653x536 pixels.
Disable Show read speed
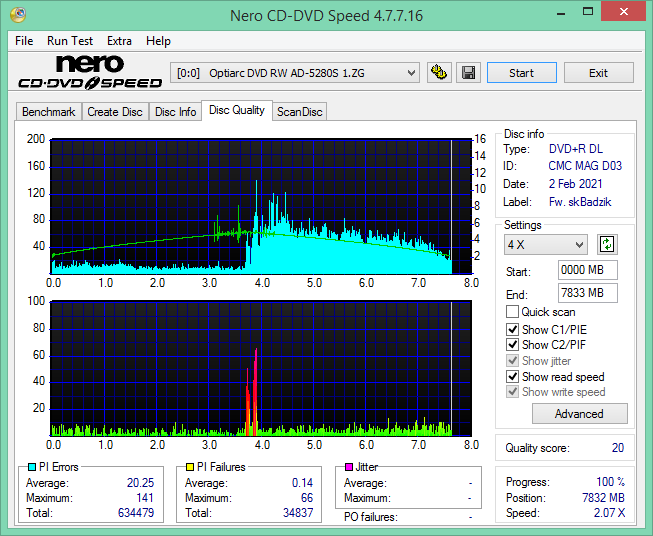click(512, 376)
